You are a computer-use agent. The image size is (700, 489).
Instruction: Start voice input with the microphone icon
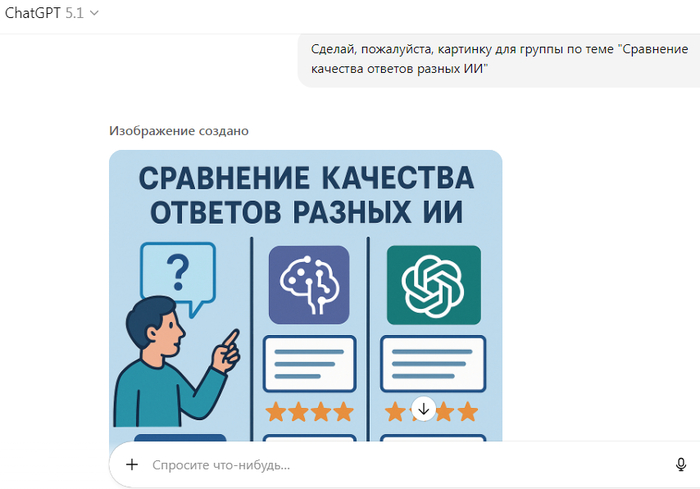(x=681, y=465)
